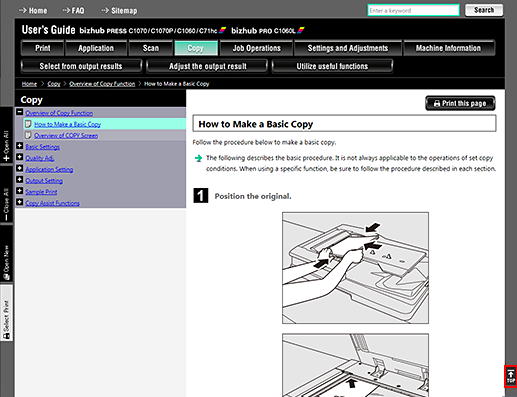Open the Application tab
This screenshot has height=397, width=517.
pyautogui.click(x=96, y=48)
